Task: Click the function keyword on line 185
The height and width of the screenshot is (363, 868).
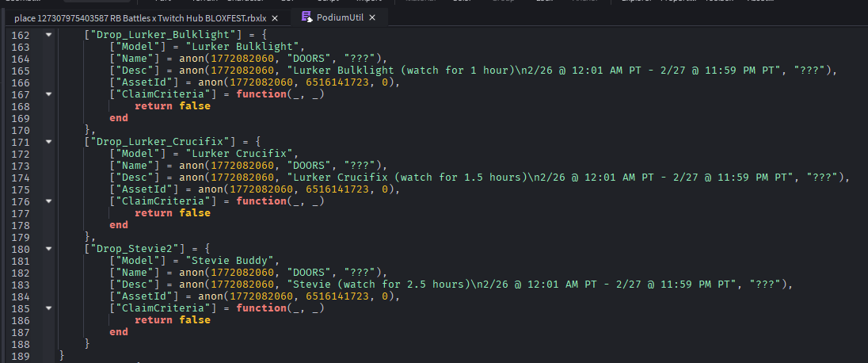Action: [261, 308]
